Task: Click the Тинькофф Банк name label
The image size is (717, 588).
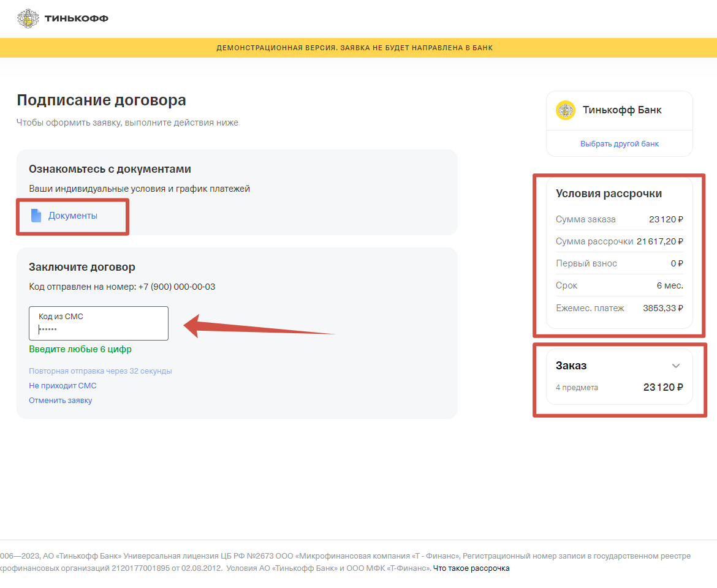Action: 622,110
